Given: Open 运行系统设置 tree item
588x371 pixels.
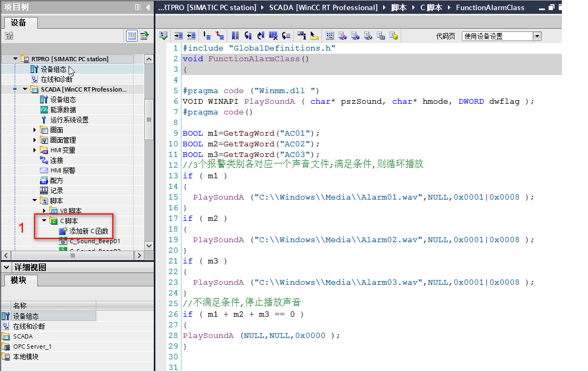Looking at the screenshot, I should click(69, 120).
